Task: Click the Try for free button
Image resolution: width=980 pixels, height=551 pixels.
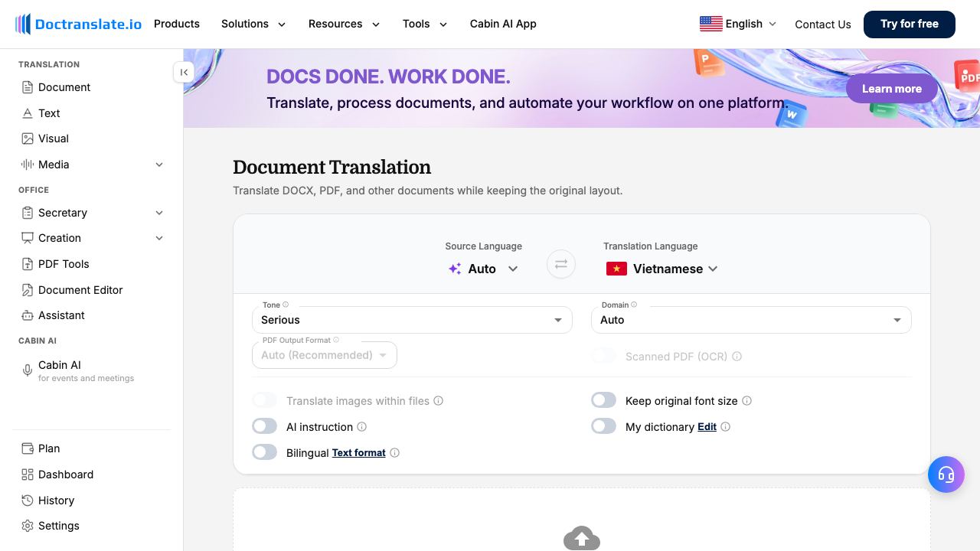Action: tap(910, 24)
